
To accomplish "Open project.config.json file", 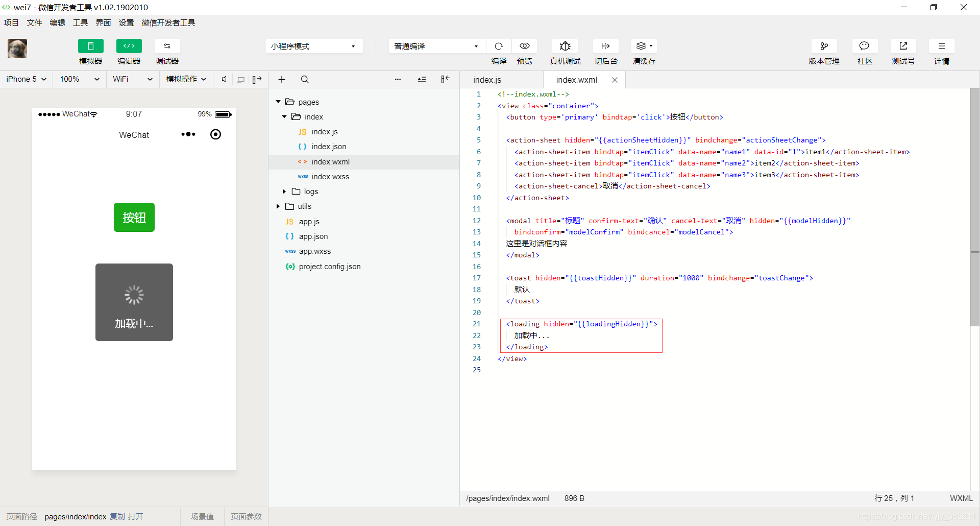I will tap(330, 267).
